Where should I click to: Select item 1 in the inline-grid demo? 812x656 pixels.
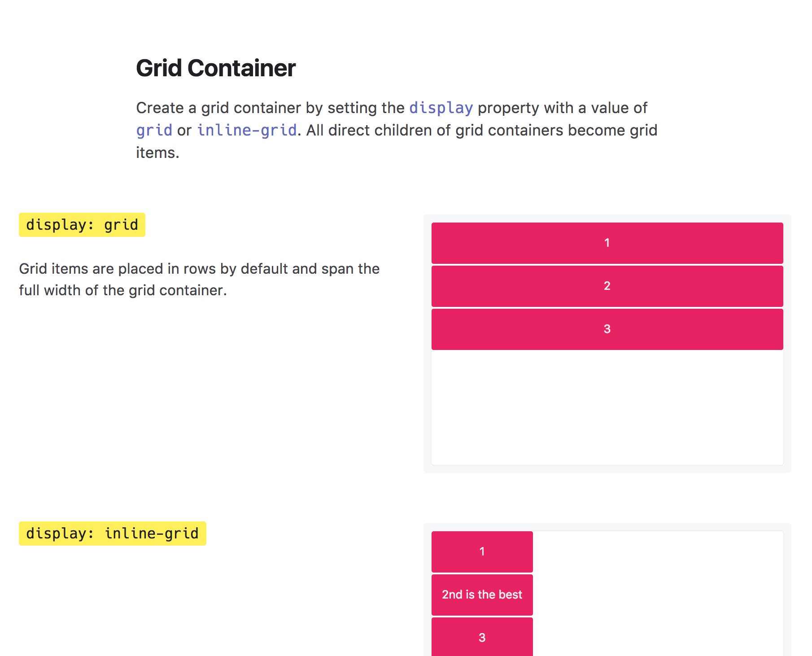coord(482,551)
